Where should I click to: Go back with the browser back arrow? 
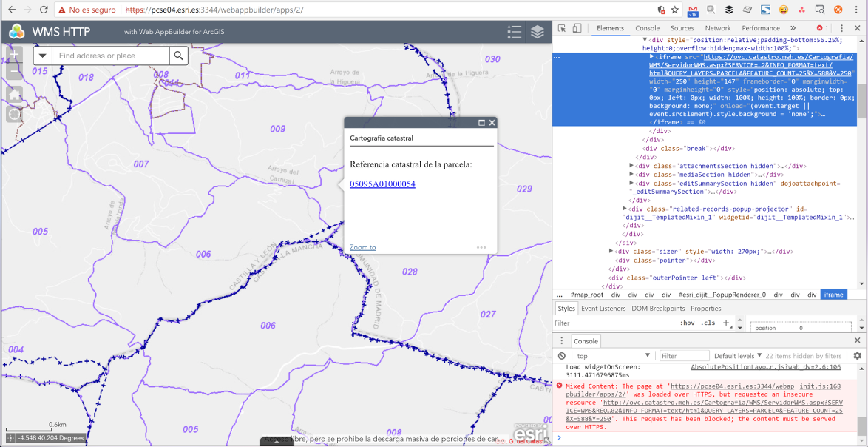click(x=12, y=10)
